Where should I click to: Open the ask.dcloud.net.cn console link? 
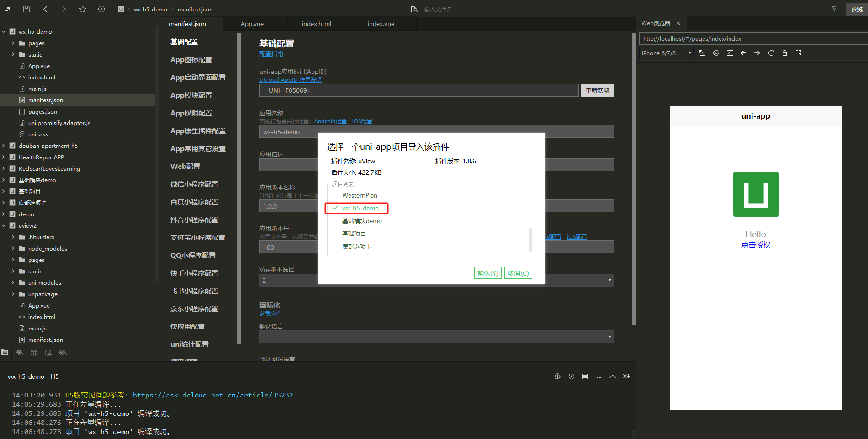[x=213, y=395]
